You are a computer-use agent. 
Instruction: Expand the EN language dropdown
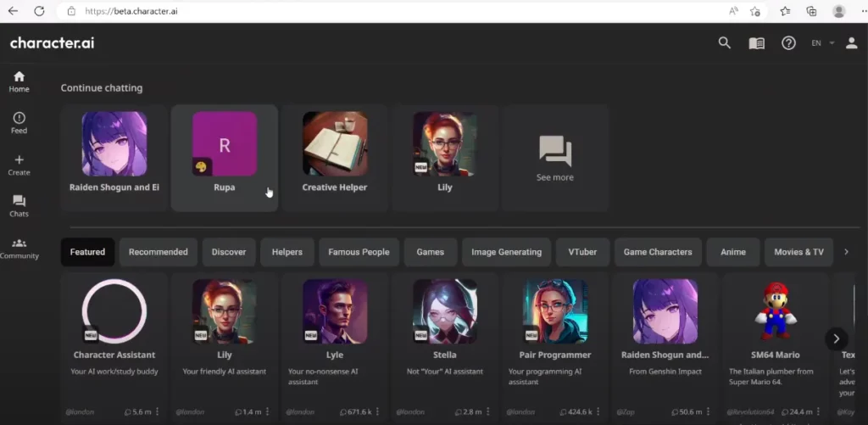pos(822,43)
